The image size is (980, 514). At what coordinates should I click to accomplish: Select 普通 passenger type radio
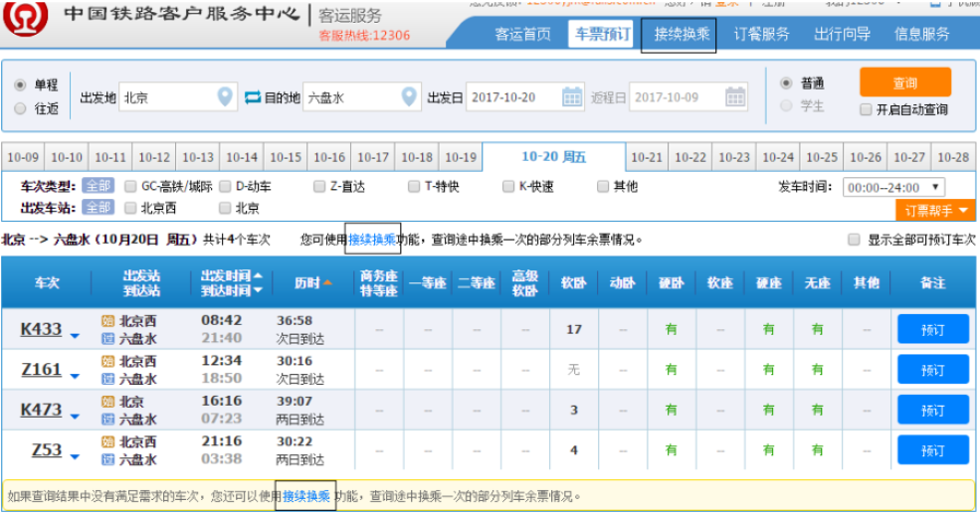click(x=787, y=84)
